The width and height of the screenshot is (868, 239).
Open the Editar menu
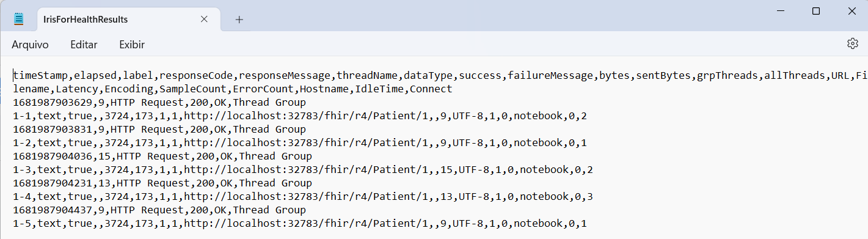pyautogui.click(x=84, y=45)
